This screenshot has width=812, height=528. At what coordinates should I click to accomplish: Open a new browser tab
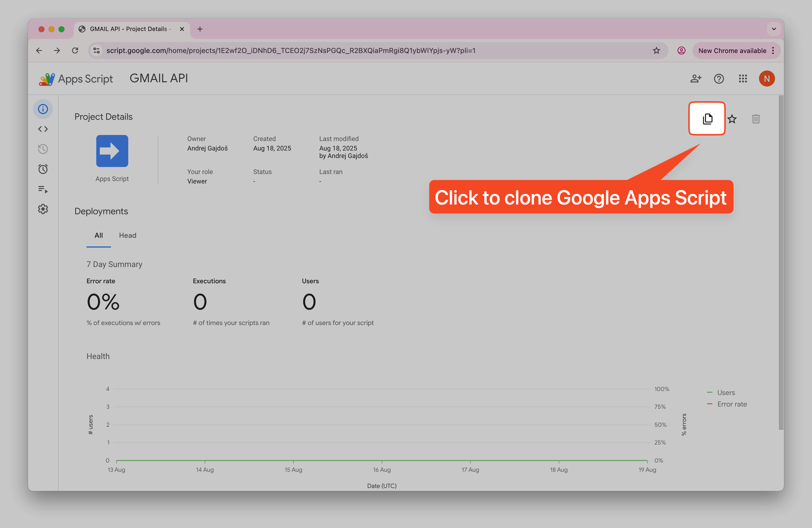coord(200,29)
